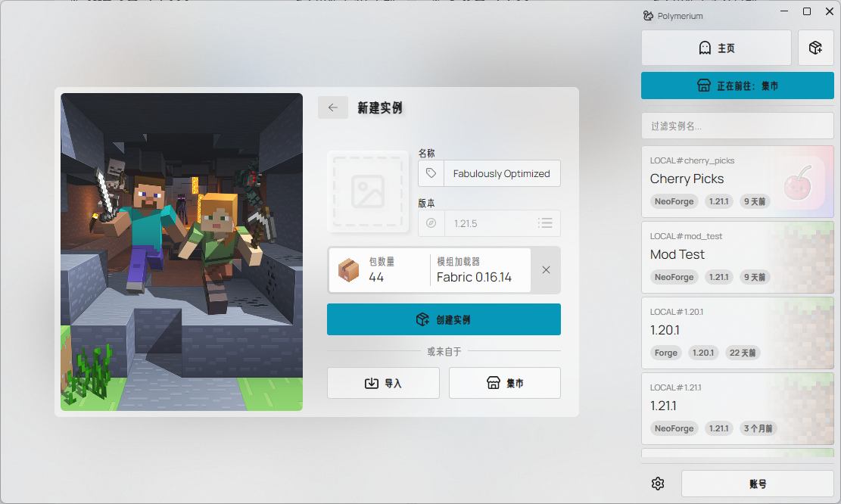Open version list icon next to 1.21.5
841x504 pixels.
point(545,223)
